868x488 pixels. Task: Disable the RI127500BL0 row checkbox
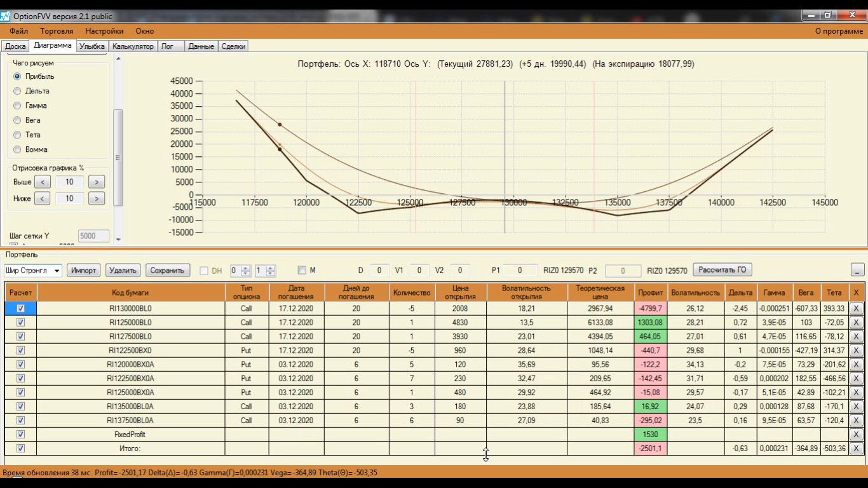(x=21, y=336)
